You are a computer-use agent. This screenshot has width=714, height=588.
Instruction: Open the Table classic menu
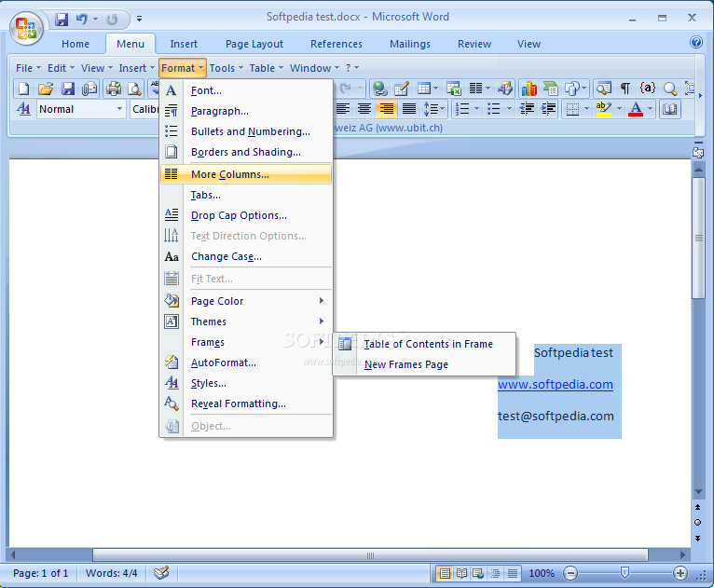(x=266, y=68)
